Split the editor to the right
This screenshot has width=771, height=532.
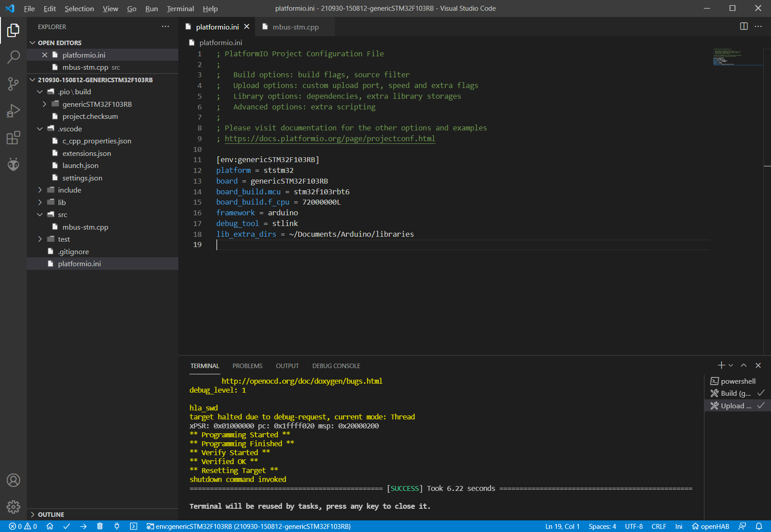(x=744, y=26)
